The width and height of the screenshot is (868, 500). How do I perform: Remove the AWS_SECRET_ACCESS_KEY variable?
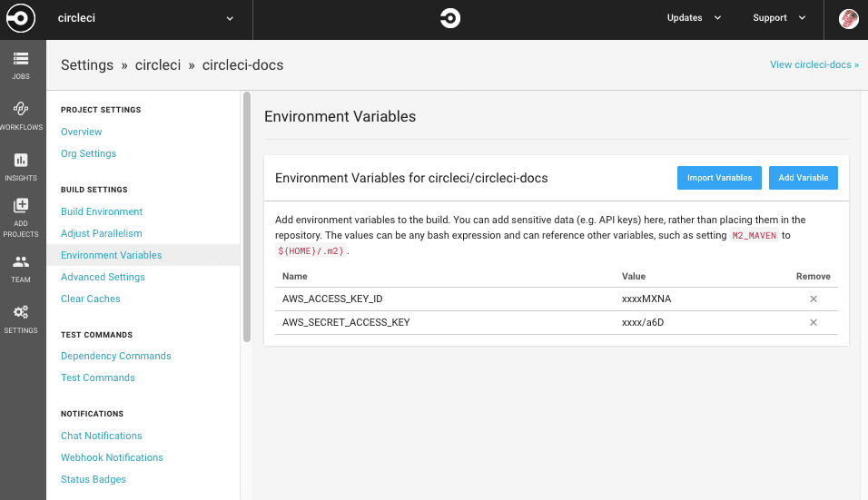[x=814, y=322]
